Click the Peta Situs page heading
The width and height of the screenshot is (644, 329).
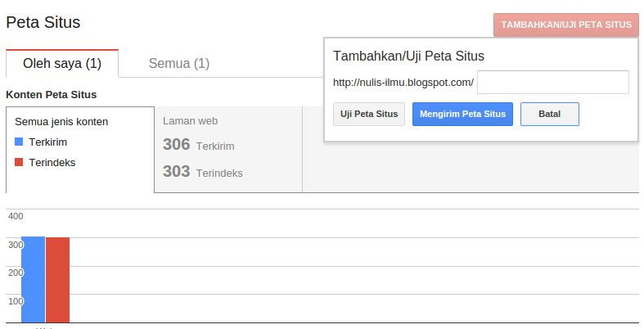click(x=43, y=22)
